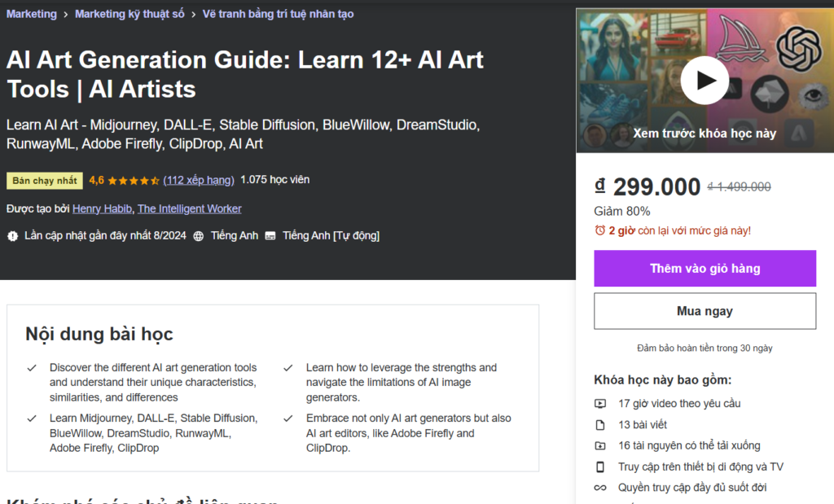The height and width of the screenshot is (504, 834).
Task: Click the on-demand video icon next to '17 giờ video'
Action: click(600, 403)
